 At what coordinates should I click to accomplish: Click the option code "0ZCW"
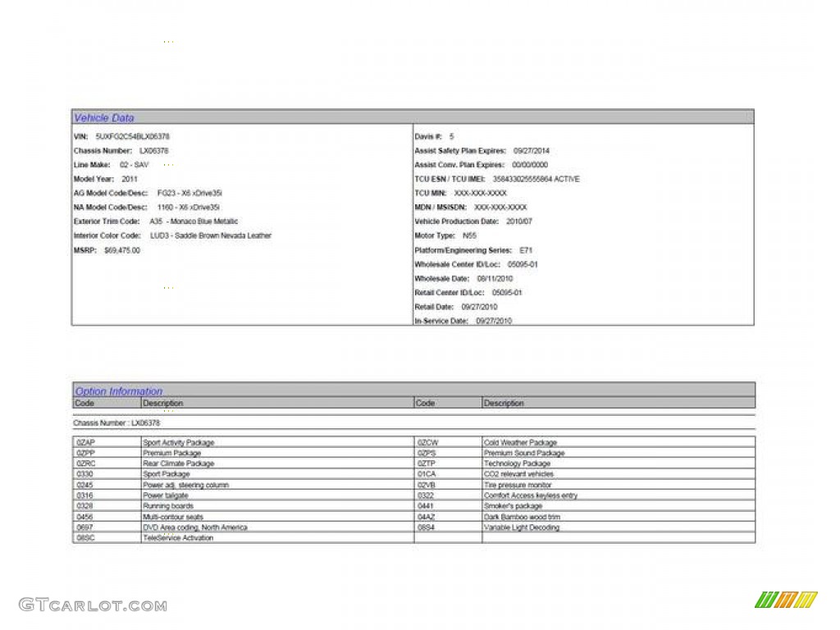click(x=427, y=442)
